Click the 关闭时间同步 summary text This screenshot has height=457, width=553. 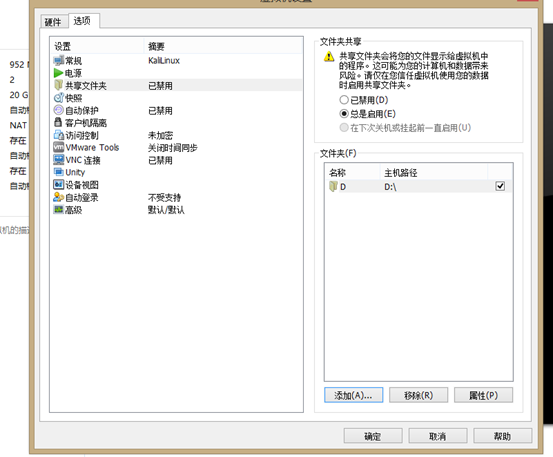point(173,148)
